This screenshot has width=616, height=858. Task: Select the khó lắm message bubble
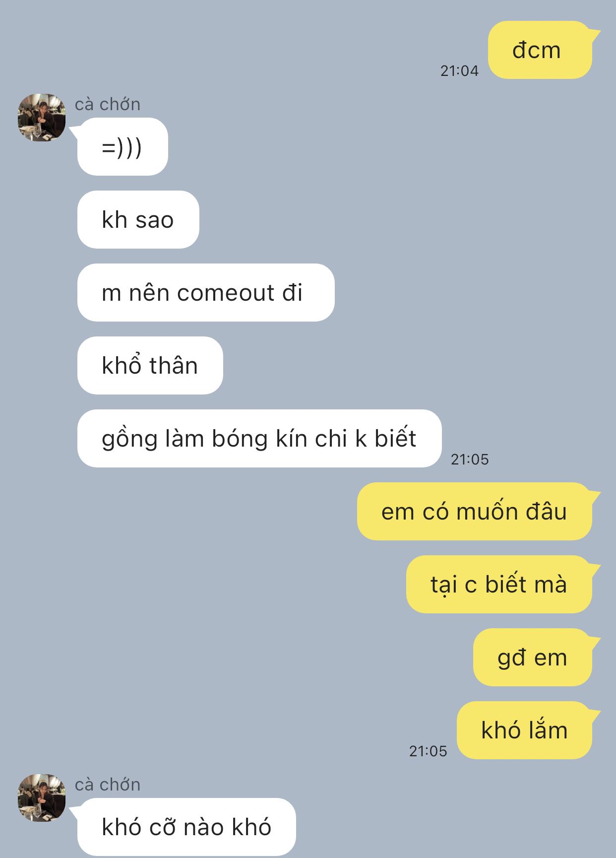click(524, 730)
